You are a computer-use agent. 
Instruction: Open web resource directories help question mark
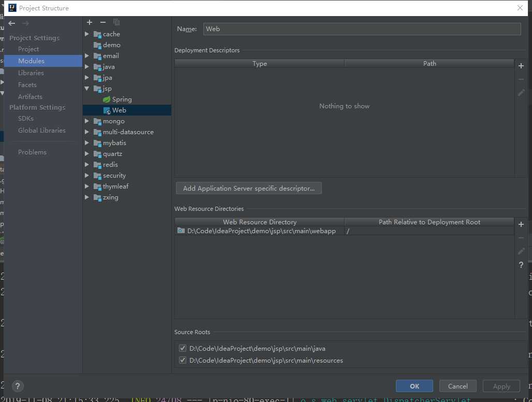[521, 265]
